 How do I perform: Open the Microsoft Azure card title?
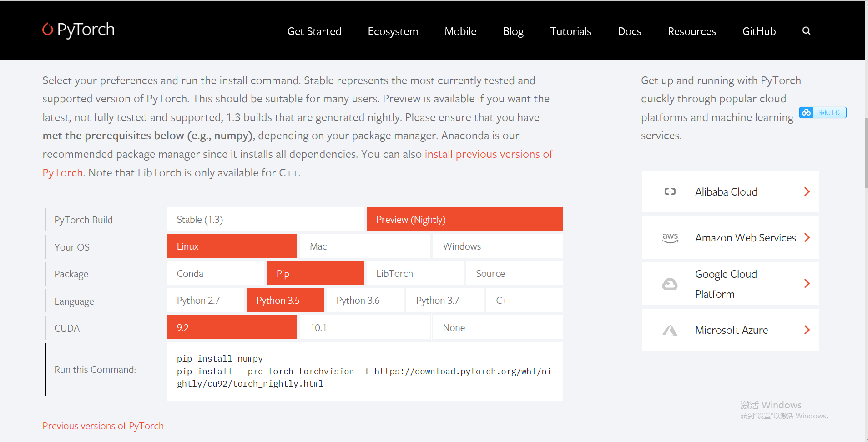click(732, 330)
